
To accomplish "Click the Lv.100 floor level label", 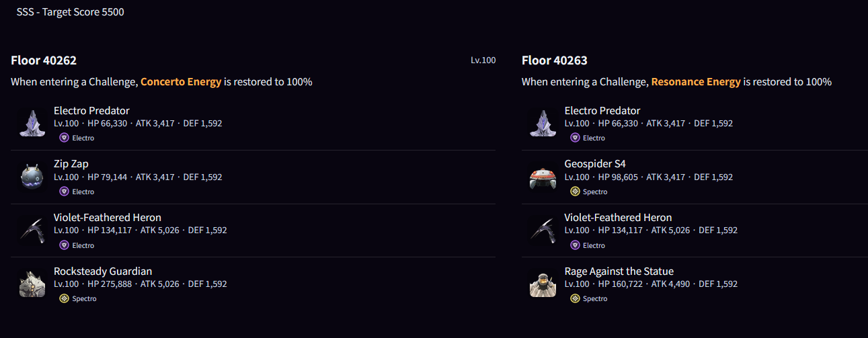I will pos(483,60).
